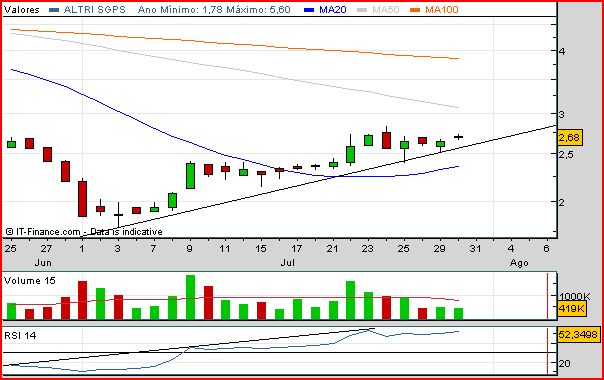
Task: Click date 23 on the time axis
Action: tap(367, 249)
